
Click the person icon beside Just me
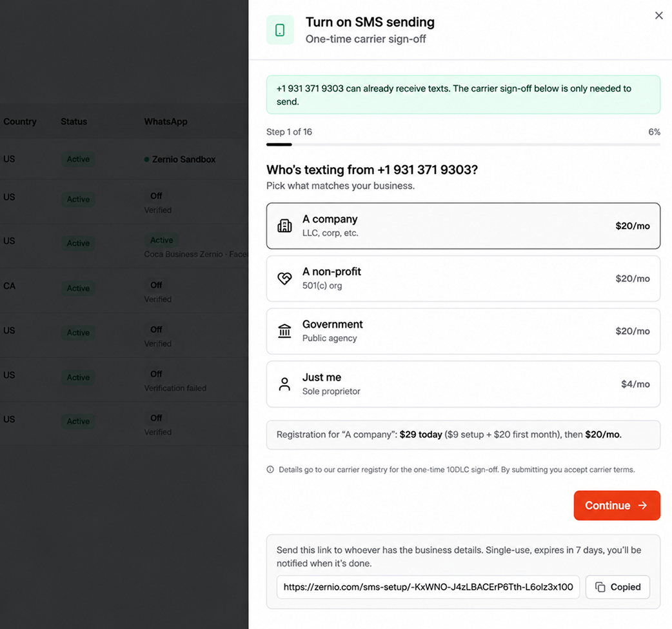coord(284,384)
